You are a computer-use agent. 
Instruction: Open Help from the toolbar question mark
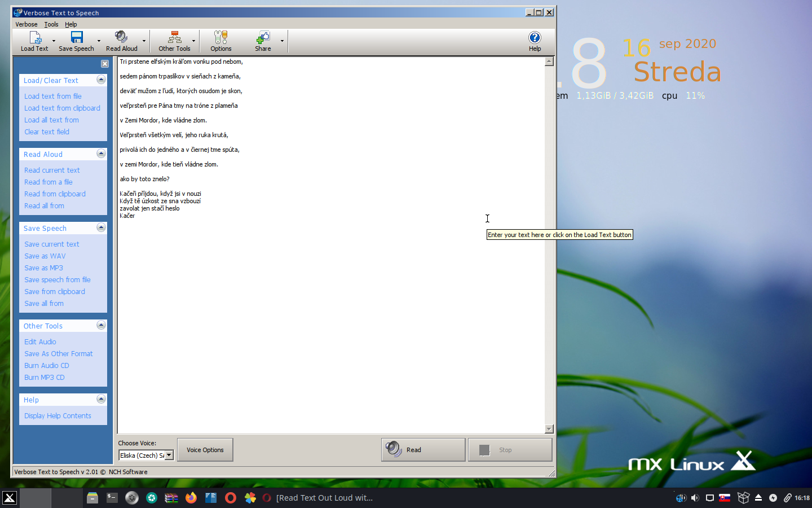click(535, 41)
